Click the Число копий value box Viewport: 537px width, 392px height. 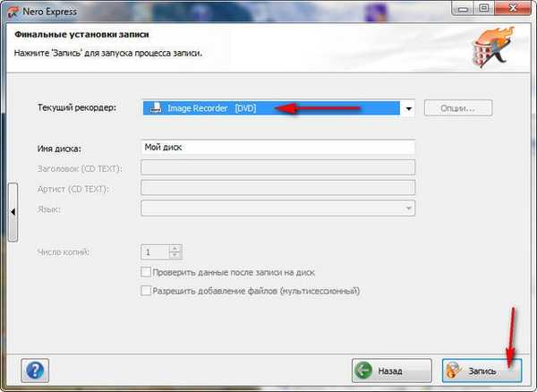click(x=155, y=252)
